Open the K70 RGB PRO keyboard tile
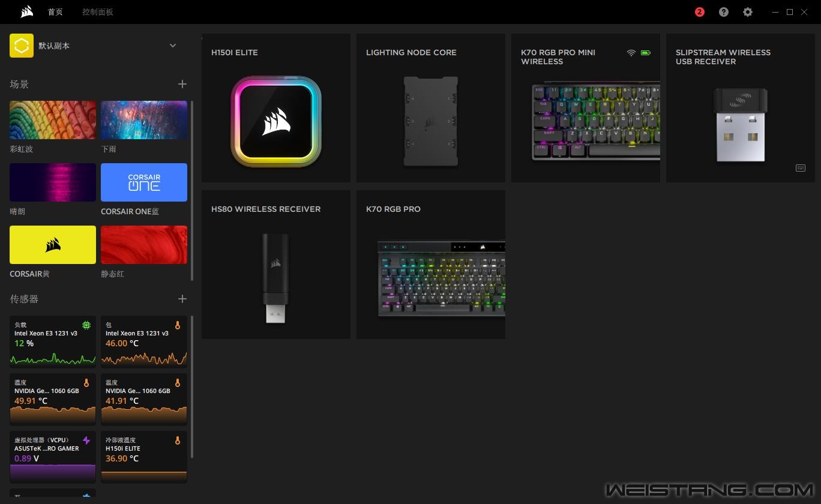Viewport: 821px width, 504px height. coord(431,265)
